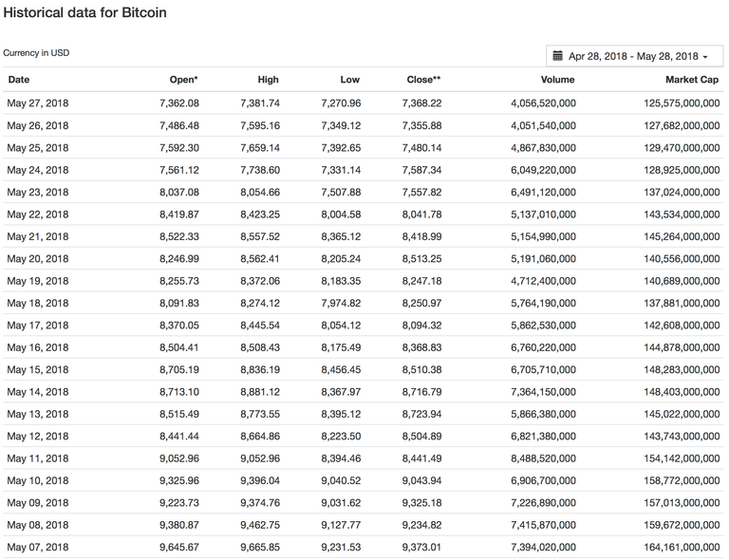Click the high price 7,595.16

click(260, 125)
